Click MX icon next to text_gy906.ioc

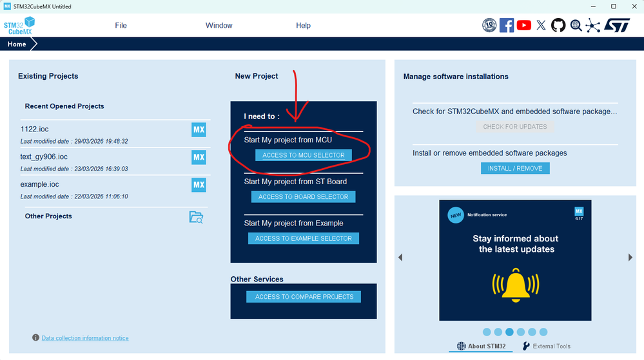click(x=199, y=157)
